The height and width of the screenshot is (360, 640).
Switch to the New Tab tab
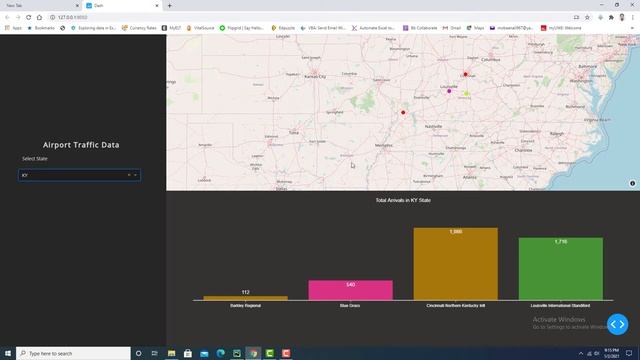click(41, 6)
